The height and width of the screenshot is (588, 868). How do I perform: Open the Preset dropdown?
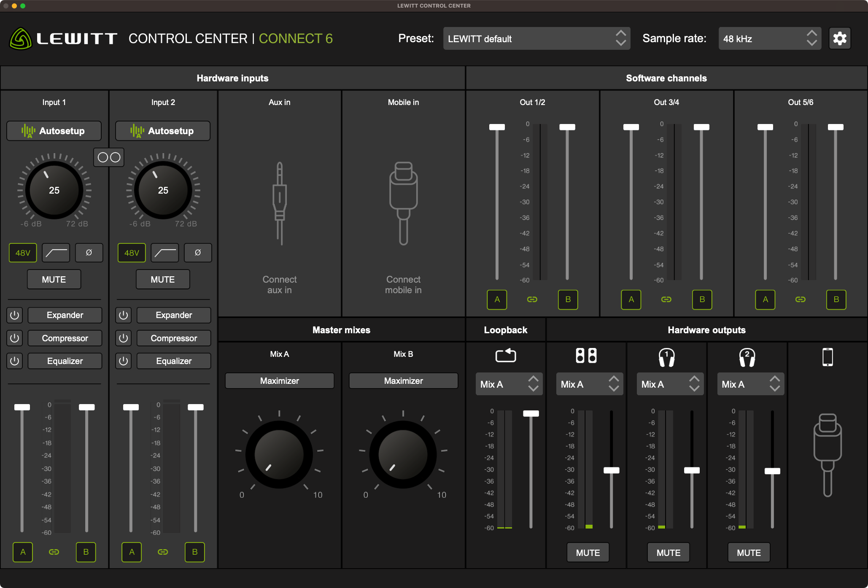click(536, 38)
